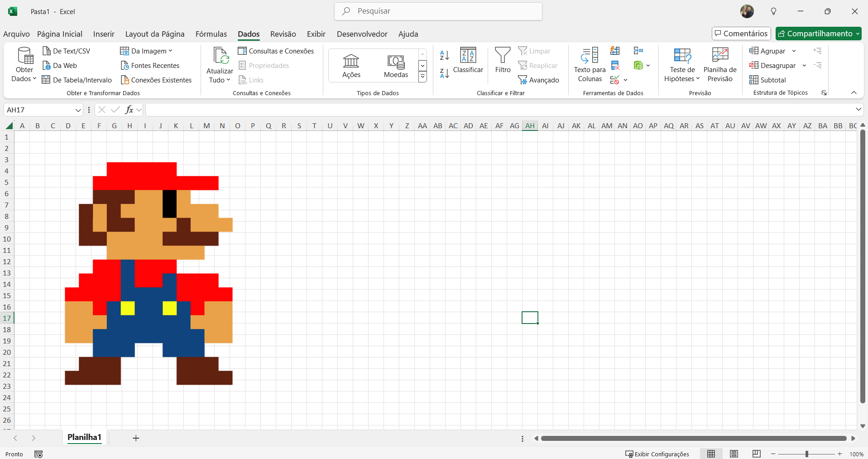Switch to Inserir tab
This screenshot has height=459, width=868.
coord(104,34)
